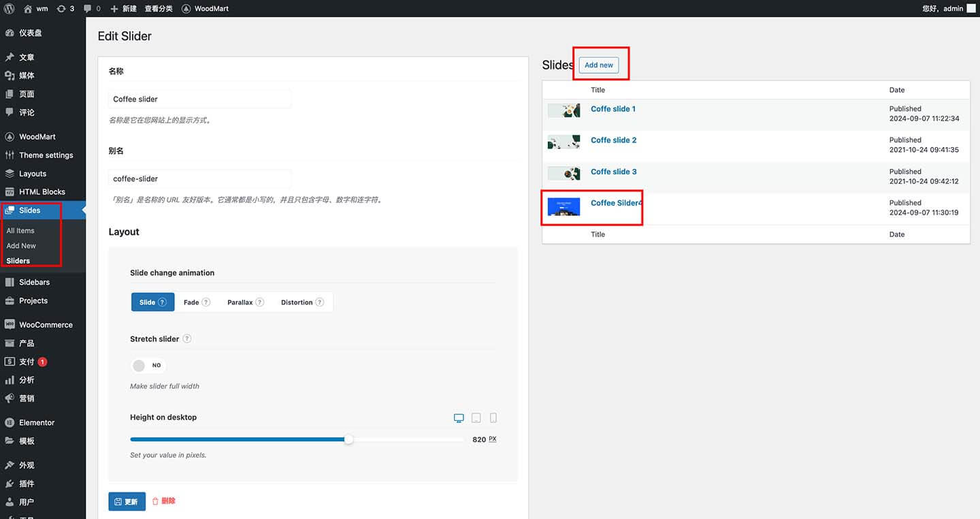
Task: Click the Update (更新) button
Action: pyautogui.click(x=127, y=502)
